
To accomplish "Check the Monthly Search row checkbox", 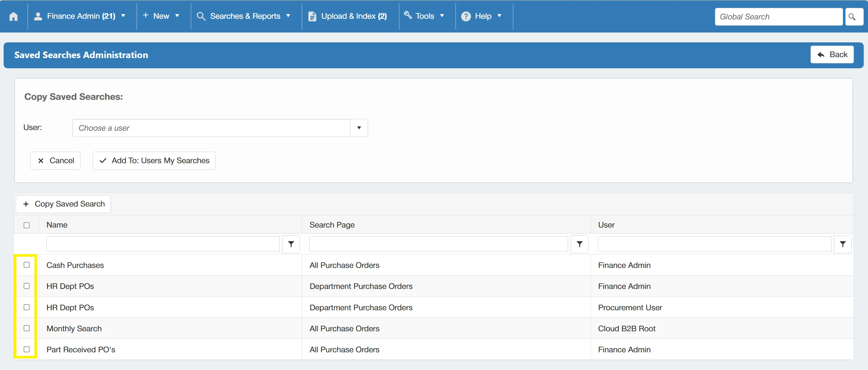I will coord(27,328).
